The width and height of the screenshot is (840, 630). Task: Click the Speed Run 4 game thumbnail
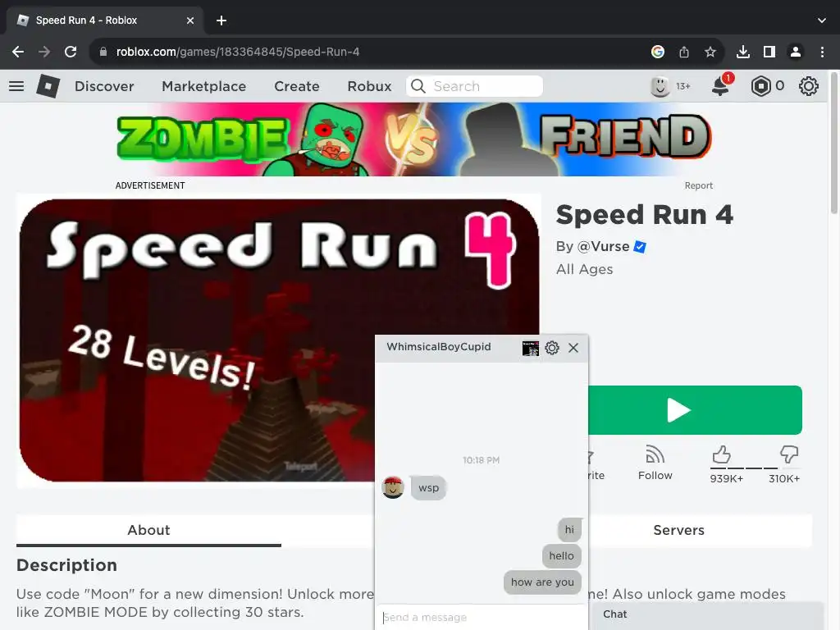tap(279, 340)
